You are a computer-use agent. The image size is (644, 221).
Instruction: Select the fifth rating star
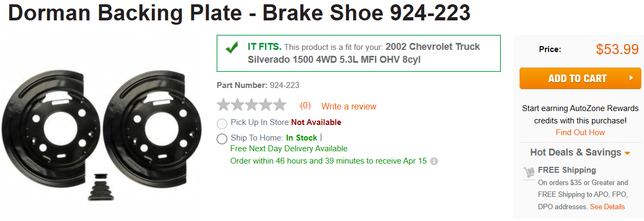coord(280,105)
